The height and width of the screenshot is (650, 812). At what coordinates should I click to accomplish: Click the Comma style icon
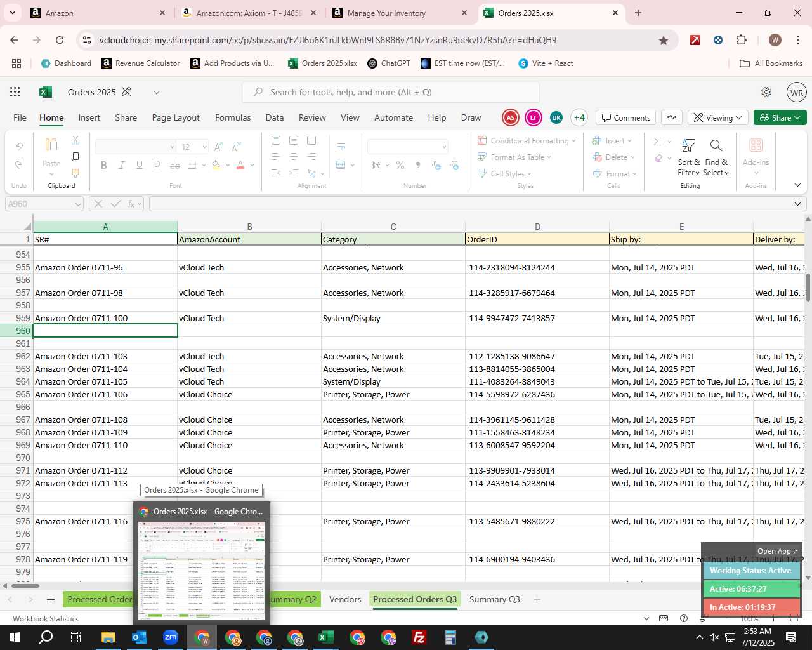pos(417,165)
